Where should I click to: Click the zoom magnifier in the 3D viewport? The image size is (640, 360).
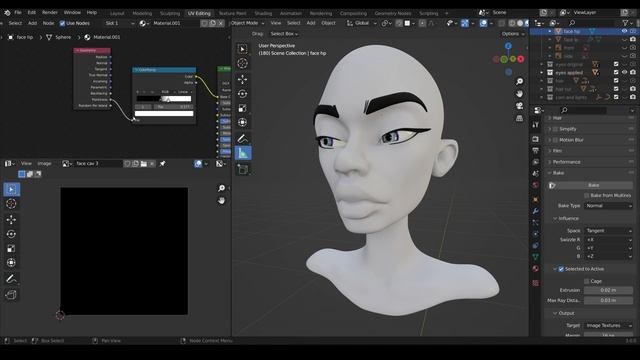[x=520, y=82]
